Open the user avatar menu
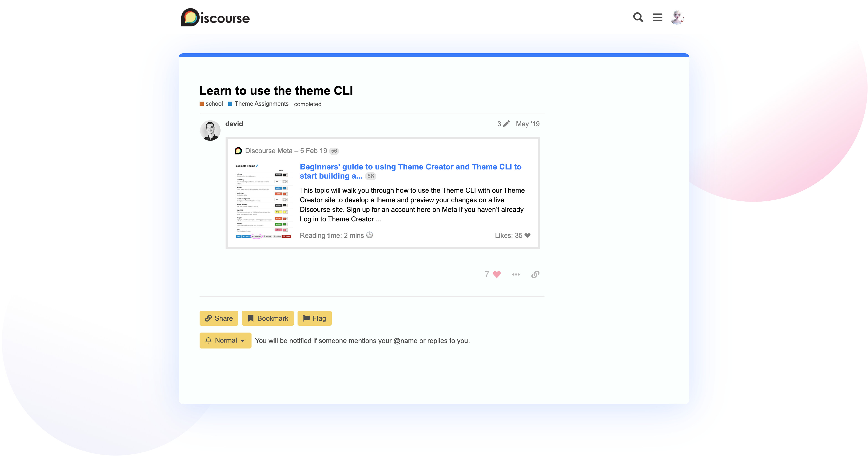The image size is (868, 456). 677,17
